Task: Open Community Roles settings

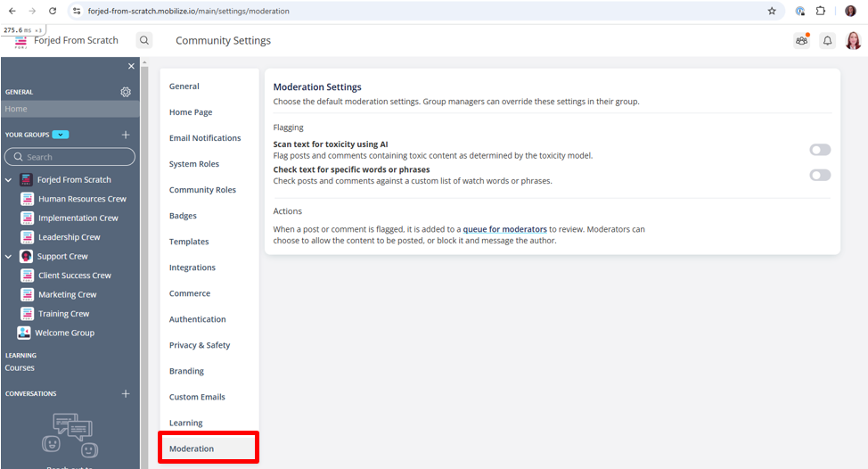Action: 202,190
